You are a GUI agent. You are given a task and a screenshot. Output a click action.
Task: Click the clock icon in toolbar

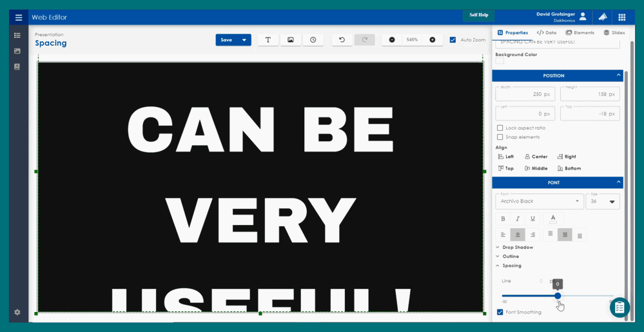tap(313, 40)
